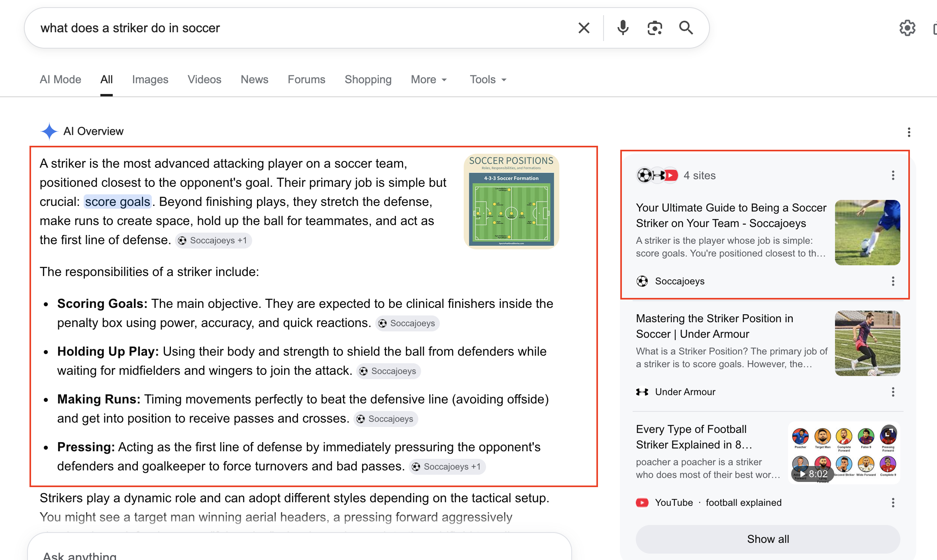Open three-dot menu beside 4 sites
Viewport: 937px width, 560px height.
pyautogui.click(x=893, y=175)
